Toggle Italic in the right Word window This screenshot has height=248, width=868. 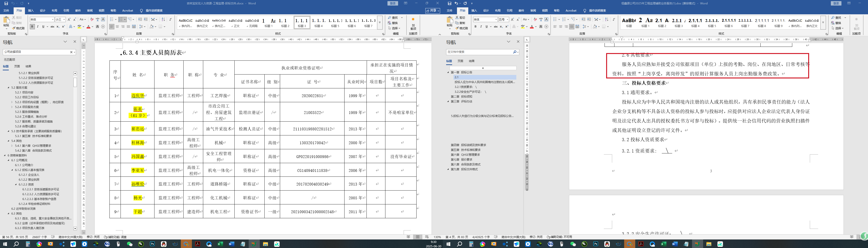tap(481, 27)
